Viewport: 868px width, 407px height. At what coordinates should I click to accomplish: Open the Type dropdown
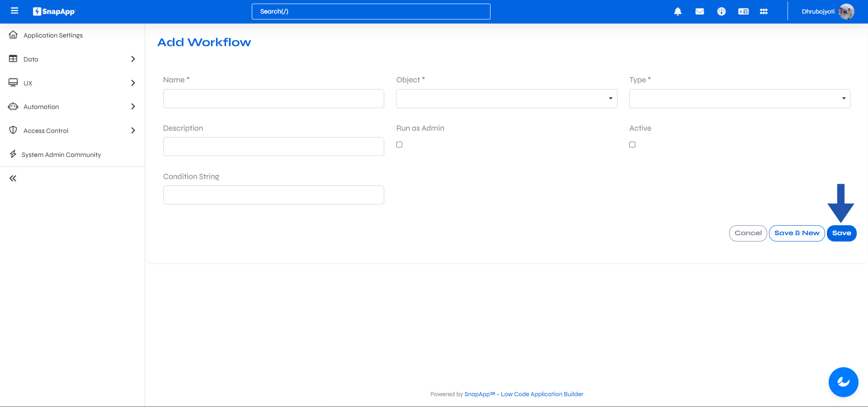click(x=844, y=99)
